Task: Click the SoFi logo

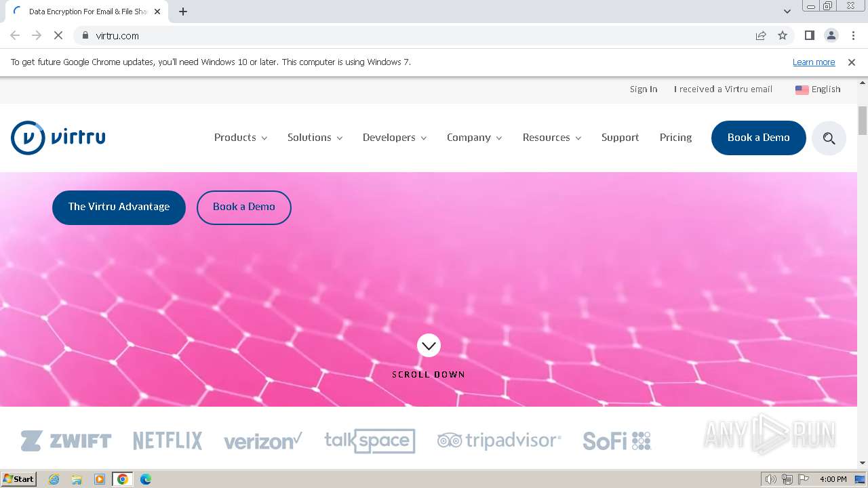Action: (x=617, y=441)
